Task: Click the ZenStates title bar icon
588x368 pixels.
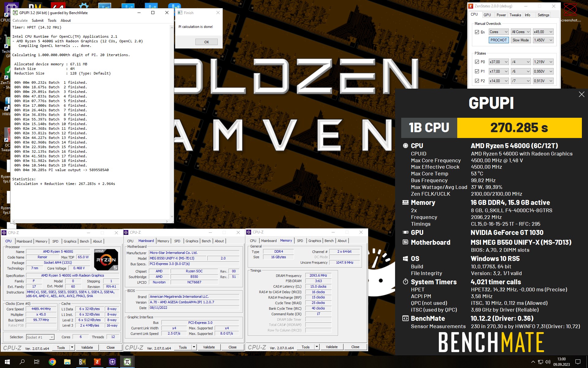Action: [471, 6]
